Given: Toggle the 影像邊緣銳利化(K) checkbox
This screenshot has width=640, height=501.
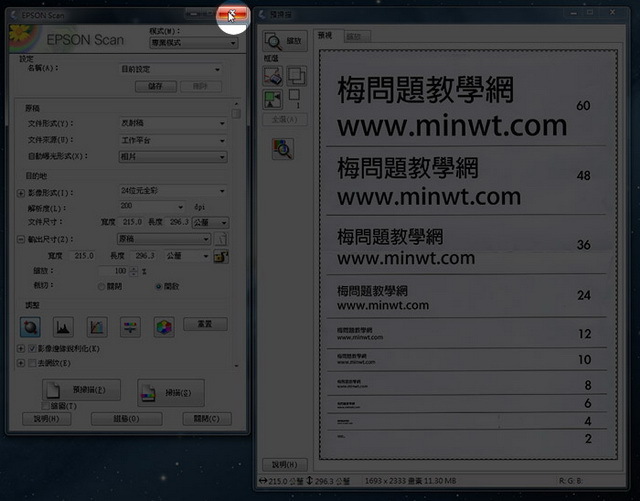Looking at the screenshot, I should (x=32, y=349).
